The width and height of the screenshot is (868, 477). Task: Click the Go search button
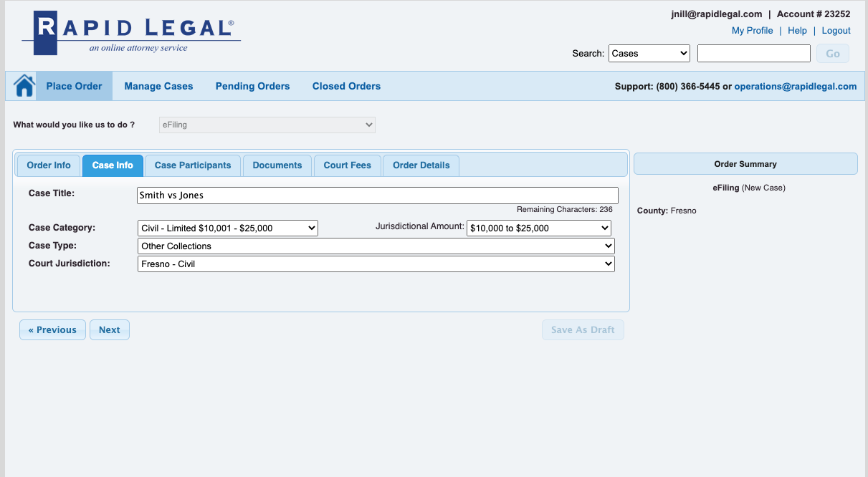click(833, 54)
